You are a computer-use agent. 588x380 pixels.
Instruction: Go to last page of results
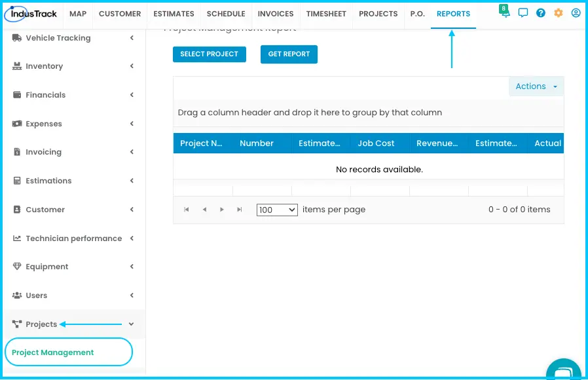coord(239,209)
